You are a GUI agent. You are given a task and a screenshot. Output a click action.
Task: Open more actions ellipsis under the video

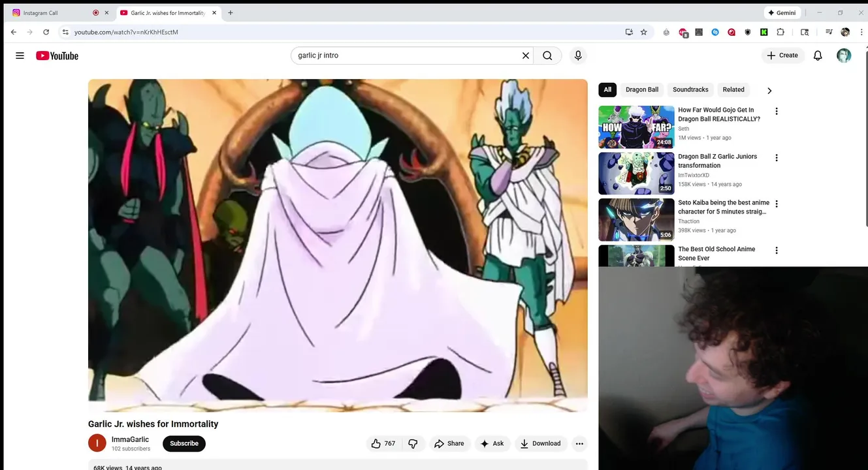(579, 443)
